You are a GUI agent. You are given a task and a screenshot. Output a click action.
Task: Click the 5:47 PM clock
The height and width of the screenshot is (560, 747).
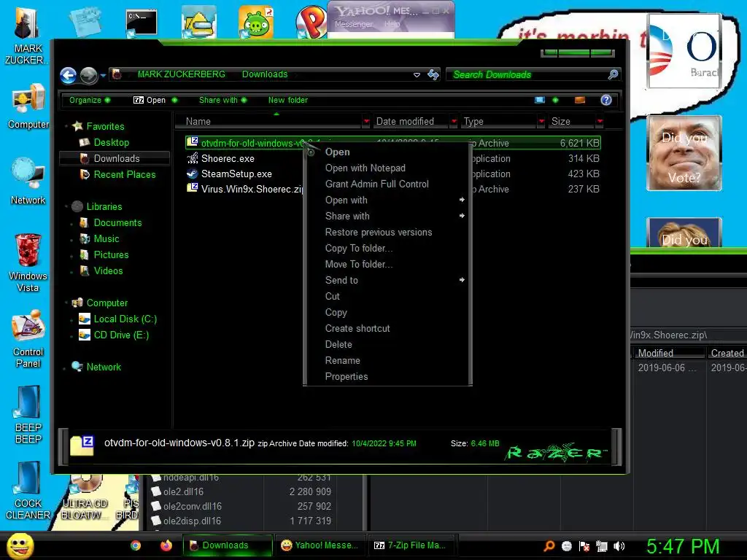(x=683, y=546)
